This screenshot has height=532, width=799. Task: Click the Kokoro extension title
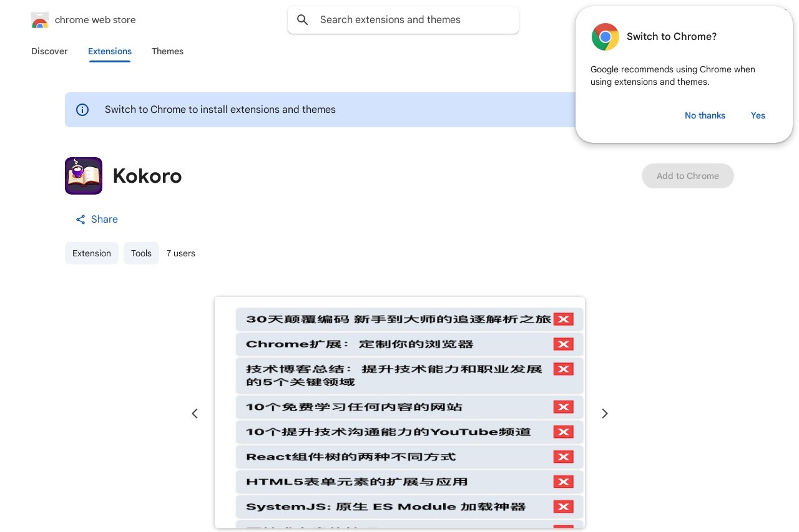(x=147, y=176)
